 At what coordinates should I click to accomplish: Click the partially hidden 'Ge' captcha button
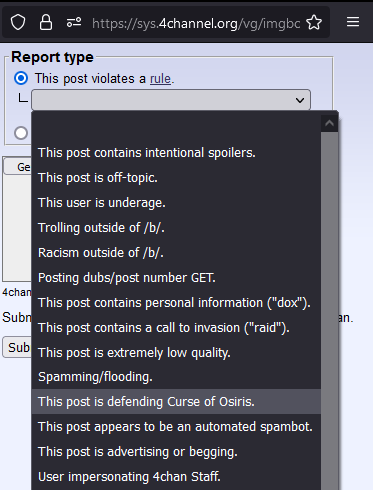click(18, 166)
